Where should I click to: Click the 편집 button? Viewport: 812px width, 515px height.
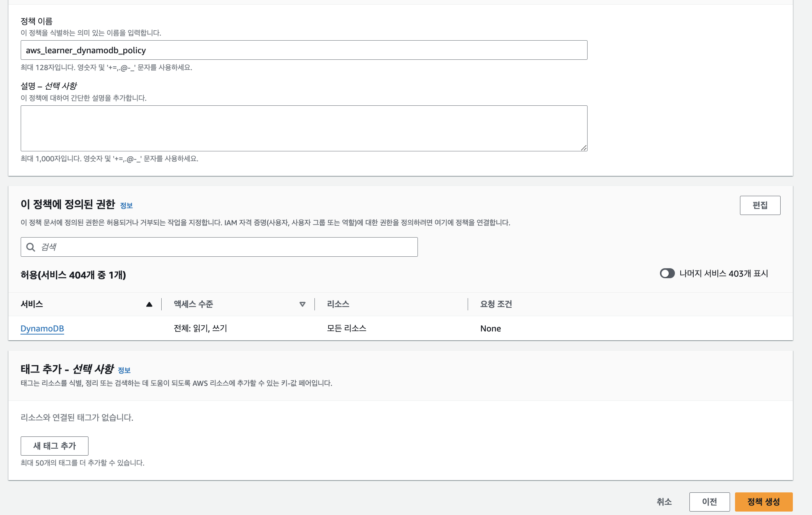point(760,205)
